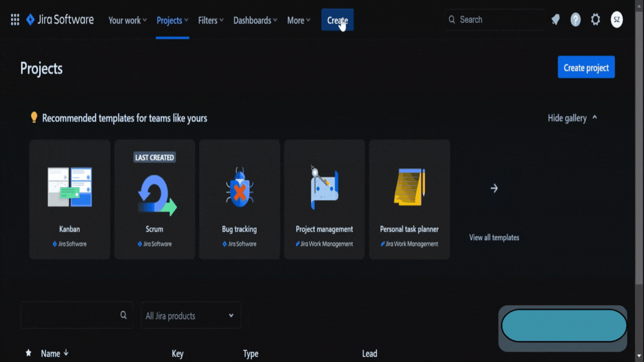Click the right arrow to view more templates
Viewport: 644px width, 362px height.
tap(494, 188)
